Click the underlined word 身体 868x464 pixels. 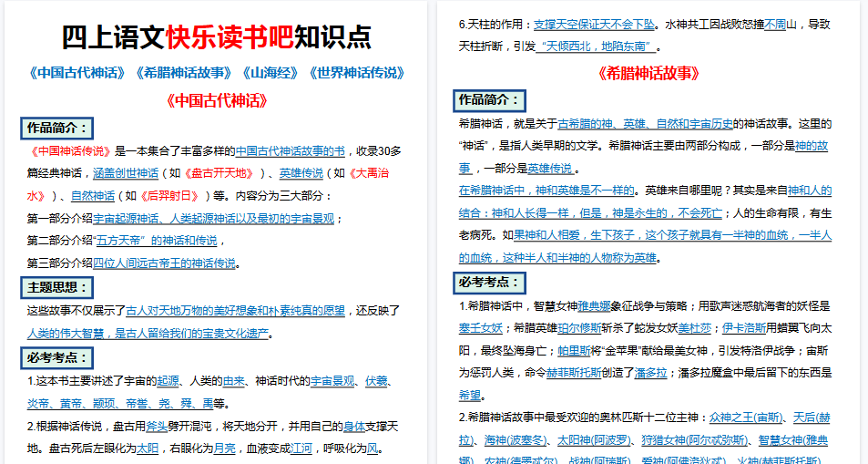pyautogui.click(x=354, y=427)
